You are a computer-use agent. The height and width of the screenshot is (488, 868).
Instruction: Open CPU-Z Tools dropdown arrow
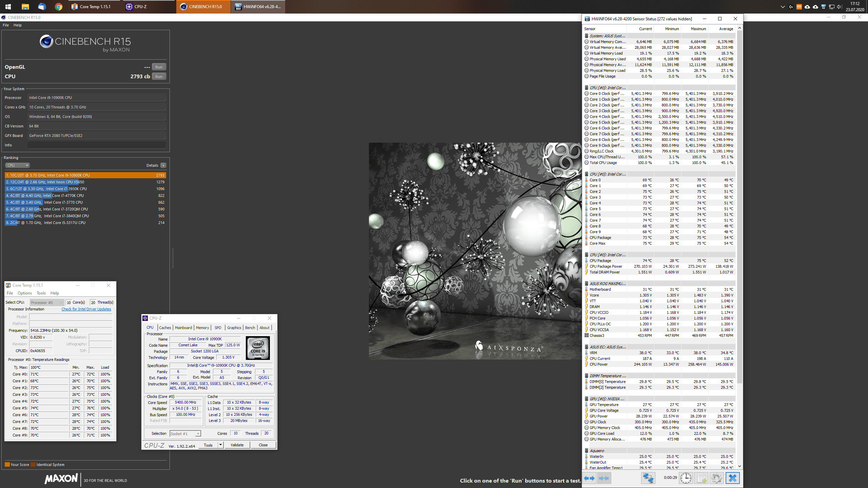click(x=221, y=445)
